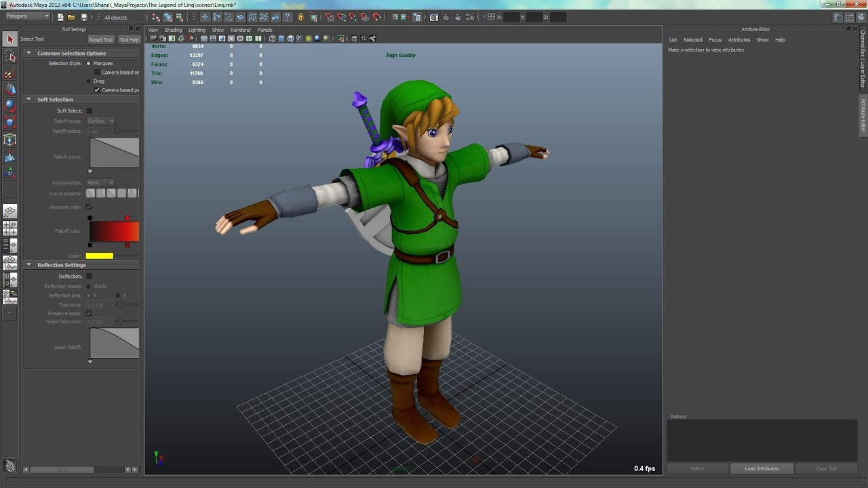
Task: Choose the Soft Modification tool
Action: click(x=9, y=157)
